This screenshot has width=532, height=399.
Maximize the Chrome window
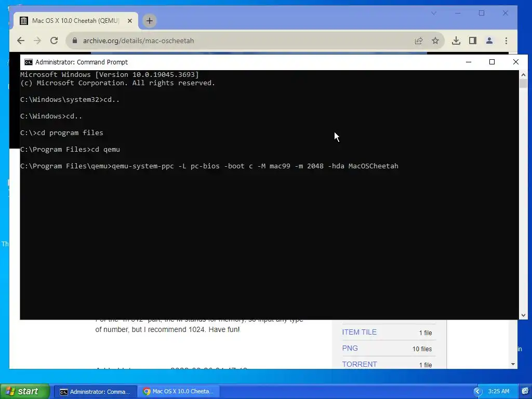click(x=482, y=13)
